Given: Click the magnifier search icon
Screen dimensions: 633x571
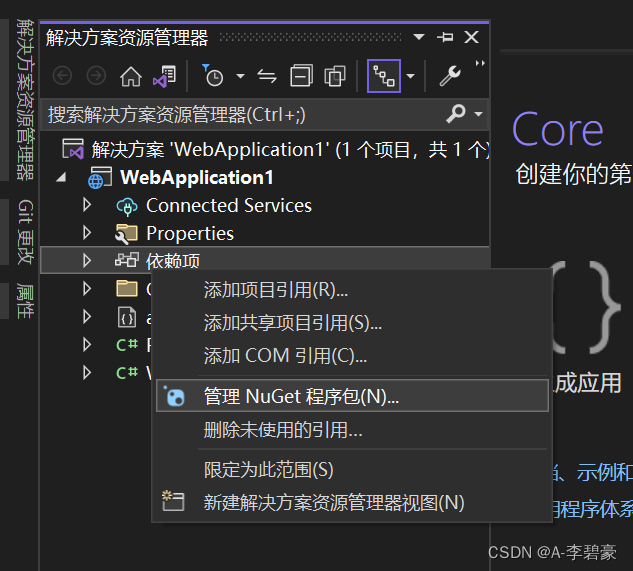Looking at the screenshot, I should [456, 113].
